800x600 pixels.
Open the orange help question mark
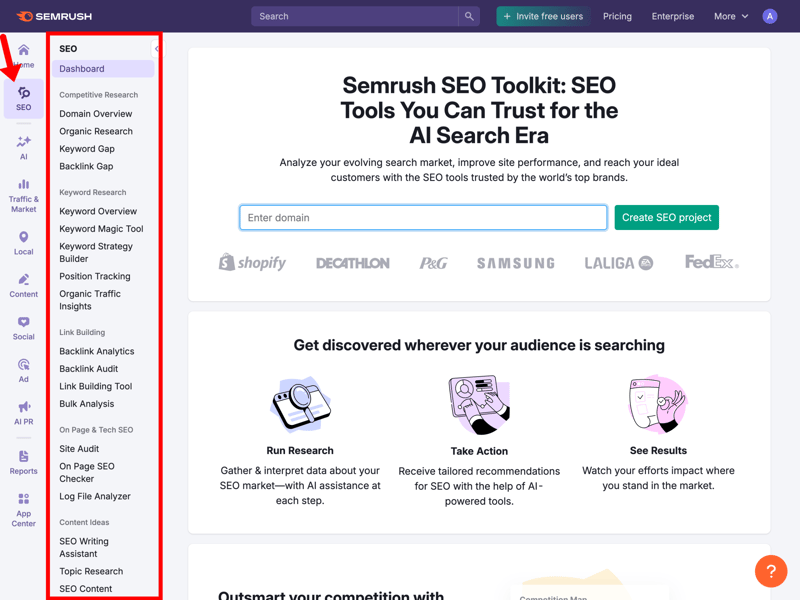[x=771, y=571]
